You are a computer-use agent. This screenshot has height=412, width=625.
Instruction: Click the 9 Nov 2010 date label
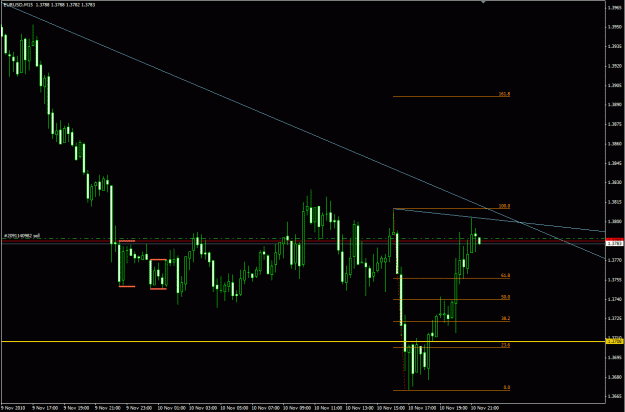point(12,408)
